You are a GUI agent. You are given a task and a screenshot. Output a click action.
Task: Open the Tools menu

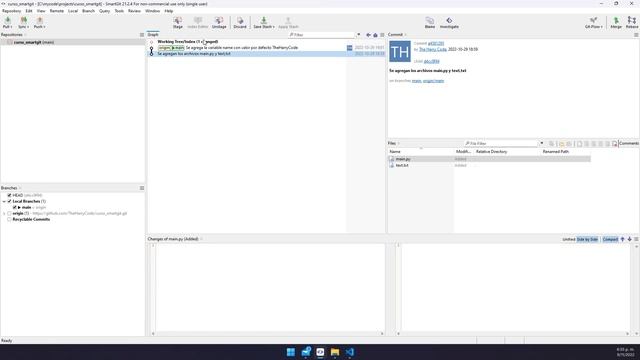119,11
